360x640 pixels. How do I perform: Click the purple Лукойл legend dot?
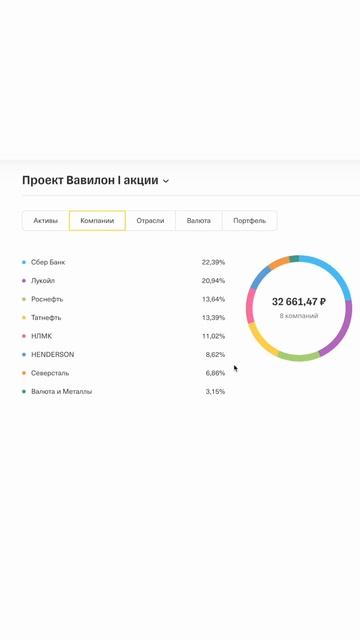[24, 281]
